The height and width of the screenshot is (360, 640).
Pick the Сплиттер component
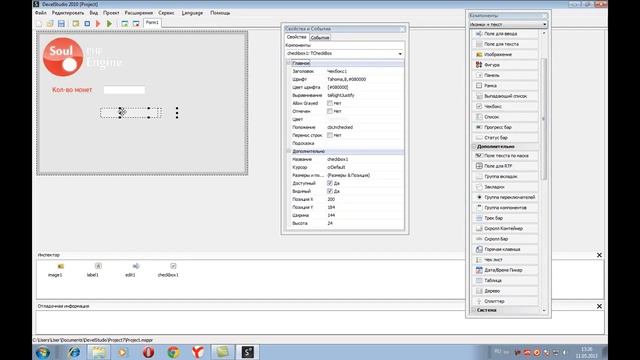point(505,301)
